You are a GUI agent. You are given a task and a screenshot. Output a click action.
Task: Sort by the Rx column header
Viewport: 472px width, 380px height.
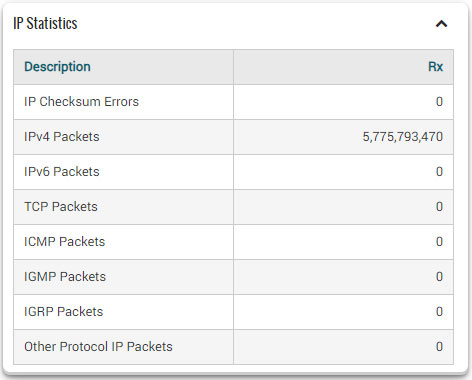point(435,67)
